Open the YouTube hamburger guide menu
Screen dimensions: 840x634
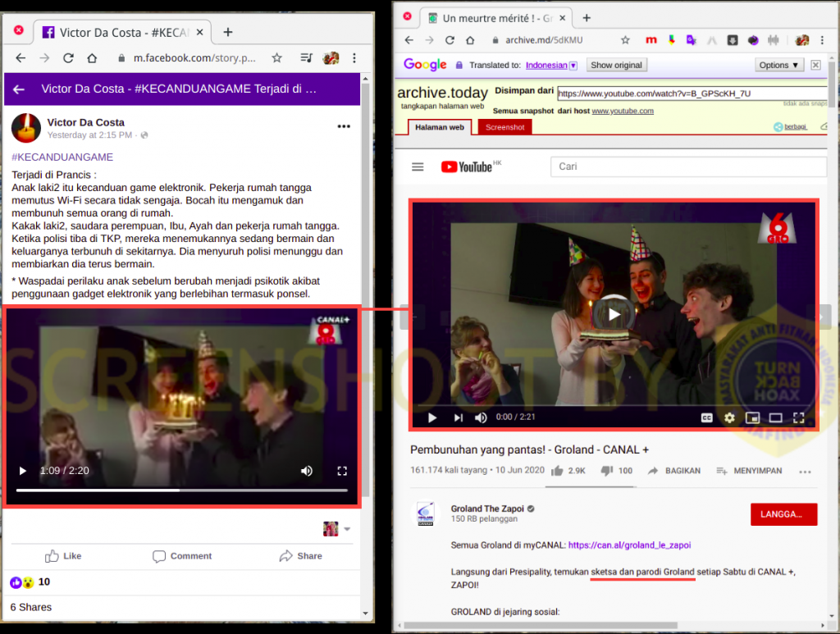[x=418, y=167]
